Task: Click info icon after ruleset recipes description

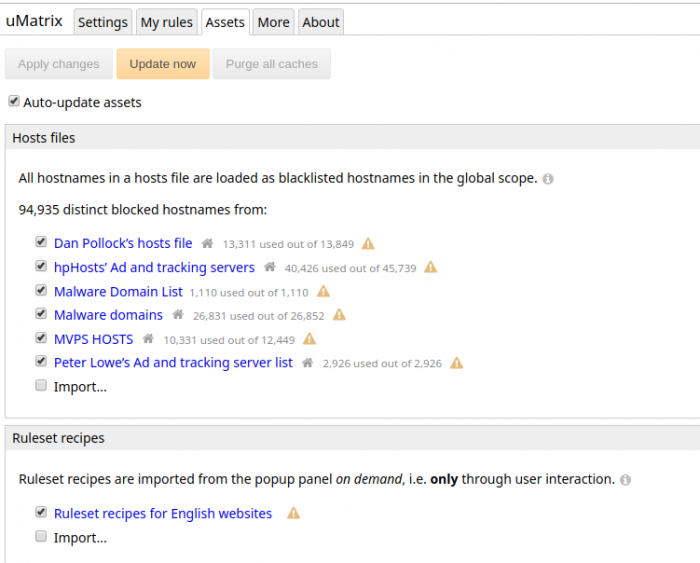Action: click(x=625, y=479)
